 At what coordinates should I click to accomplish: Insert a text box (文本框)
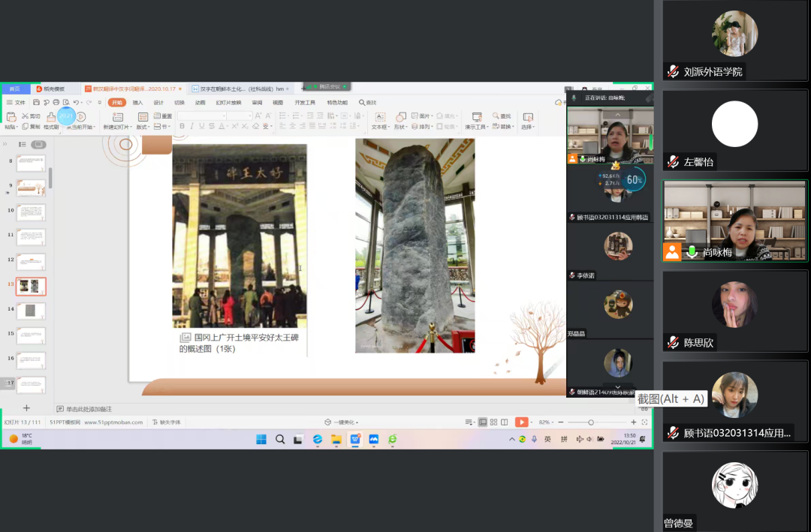[x=380, y=118]
